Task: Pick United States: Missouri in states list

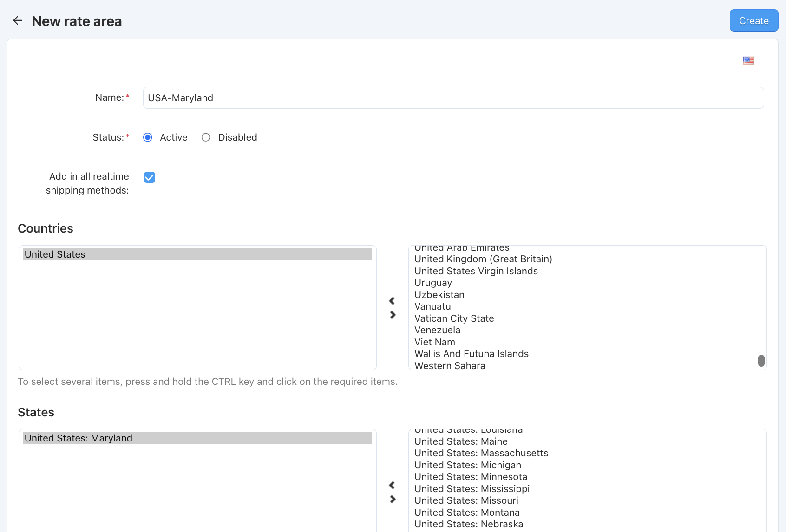Action: 466,500
